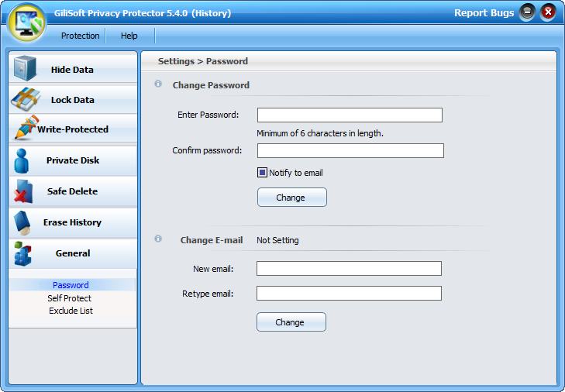Click the strapped book icon for Lock Data

[26, 99]
